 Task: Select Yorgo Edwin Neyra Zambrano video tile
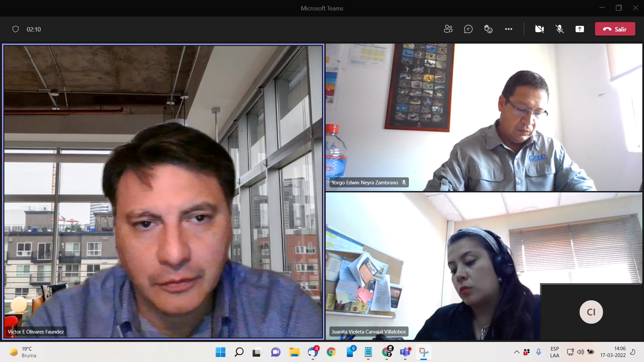pos(484,117)
